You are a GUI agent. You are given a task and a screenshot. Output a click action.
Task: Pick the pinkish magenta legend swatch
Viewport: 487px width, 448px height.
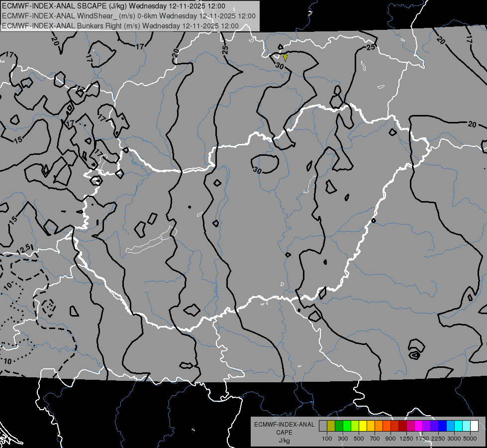410,426
